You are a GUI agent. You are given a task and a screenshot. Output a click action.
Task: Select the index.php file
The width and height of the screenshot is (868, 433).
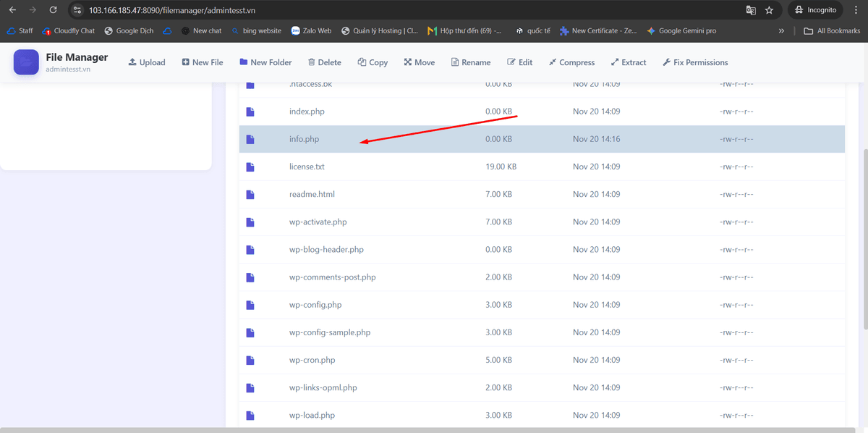pos(307,112)
